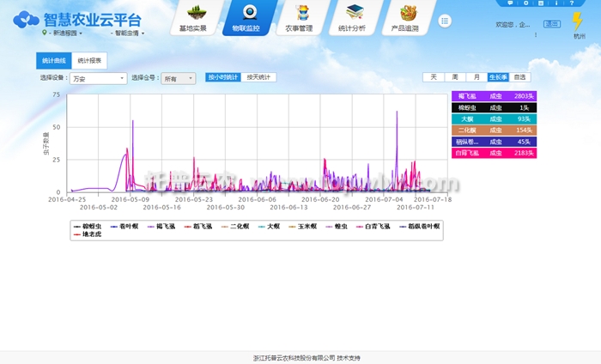Open the 基地实景 module icon
Screen dimensions: 601x364
tap(193, 12)
